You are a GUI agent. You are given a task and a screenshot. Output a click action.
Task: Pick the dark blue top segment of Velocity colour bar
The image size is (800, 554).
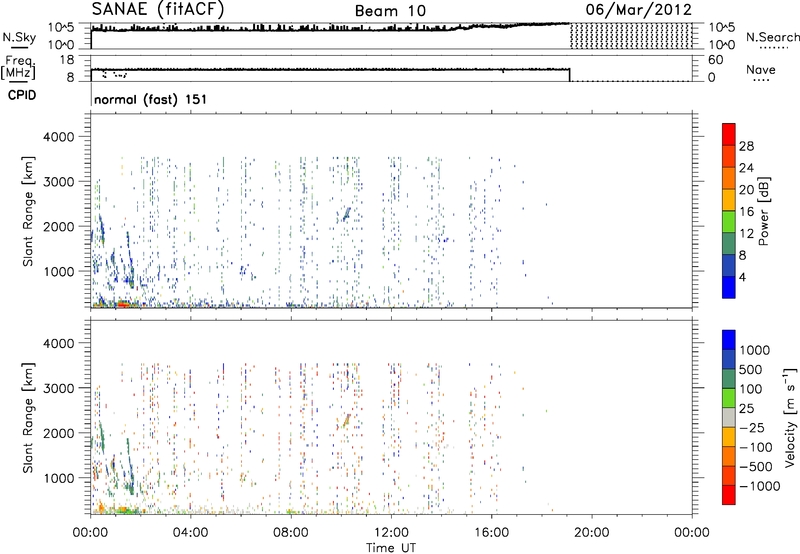click(x=729, y=339)
